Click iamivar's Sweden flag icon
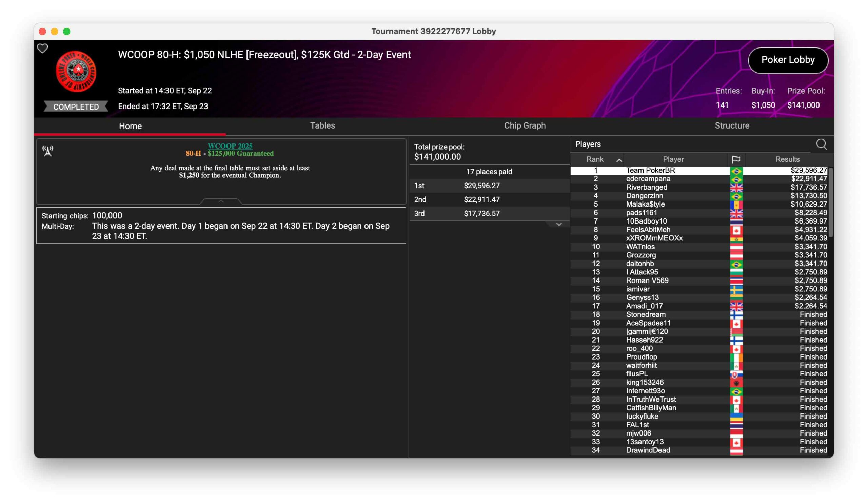868x503 pixels. pos(736,289)
